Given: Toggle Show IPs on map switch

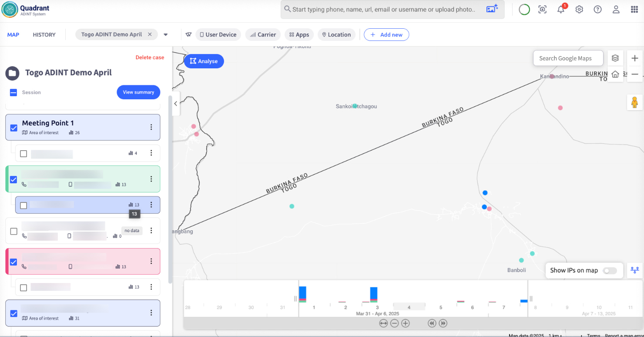Looking at the screenshot, I should 609,270.
